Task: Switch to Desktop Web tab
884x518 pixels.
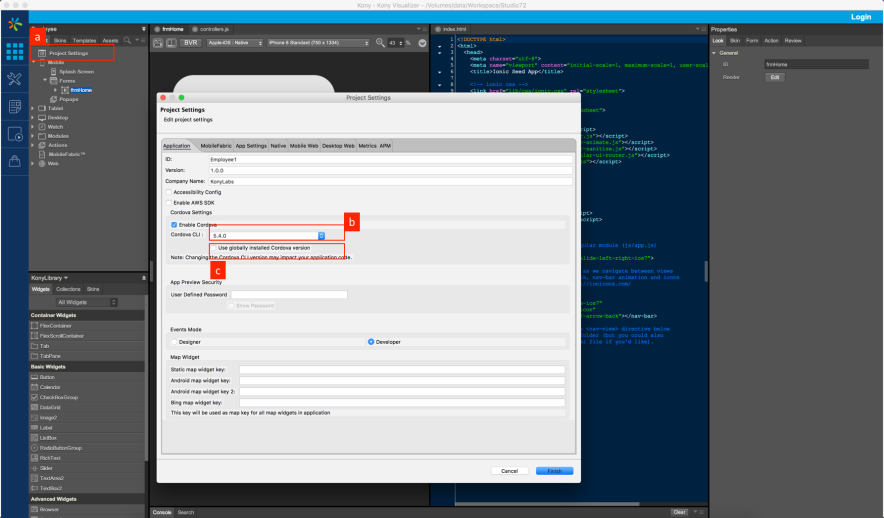Action: pos(338,146)
